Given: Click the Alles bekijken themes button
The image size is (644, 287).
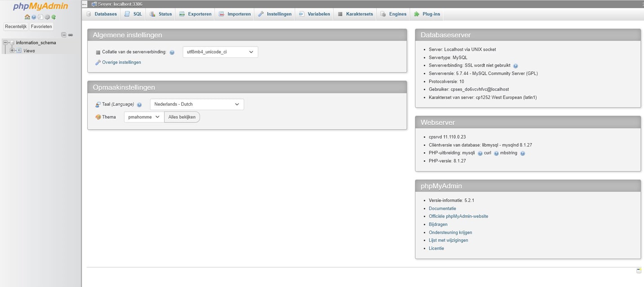Looking at the screenshot, I should point(182,117).
